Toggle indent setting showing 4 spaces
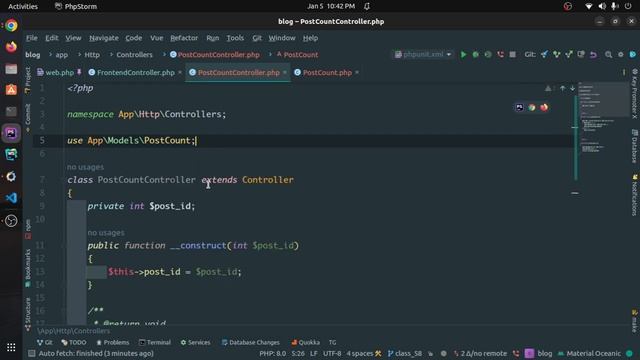 364,353
